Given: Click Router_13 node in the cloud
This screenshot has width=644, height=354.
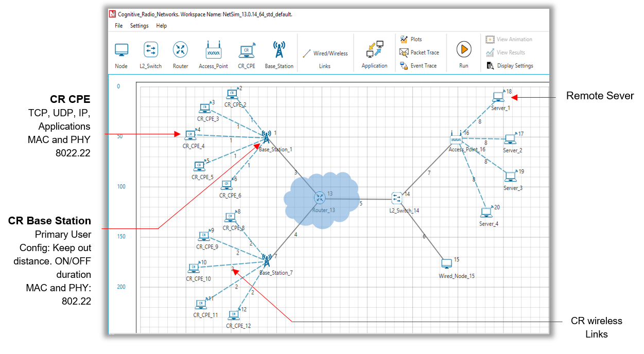Looking at the screenshot, I should click(320, 197).
